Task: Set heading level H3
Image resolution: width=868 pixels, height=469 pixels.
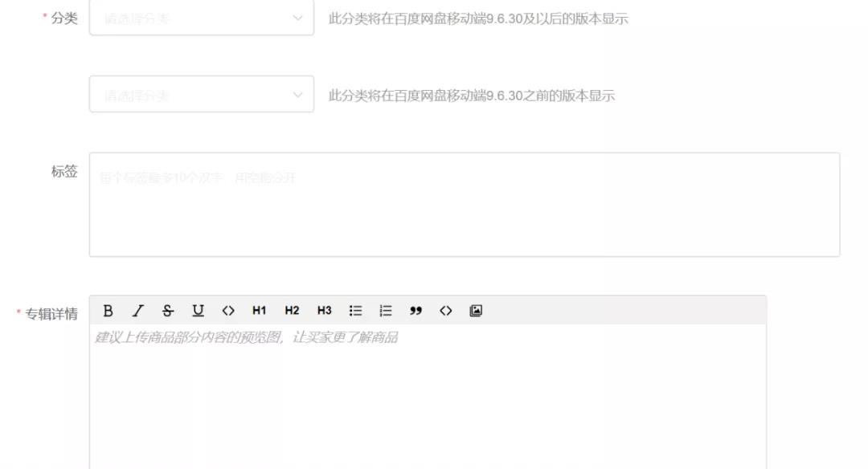Action: (325, 311)
